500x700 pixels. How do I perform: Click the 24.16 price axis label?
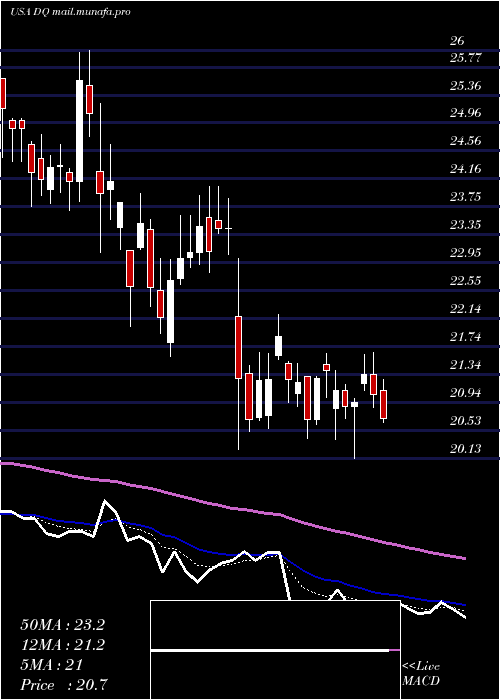click(x=467, y=169)
